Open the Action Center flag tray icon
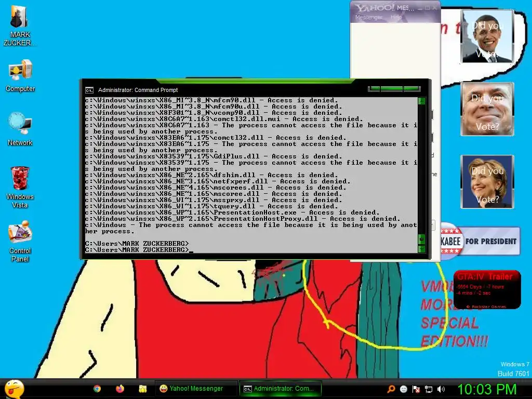 tap(416, 389)
